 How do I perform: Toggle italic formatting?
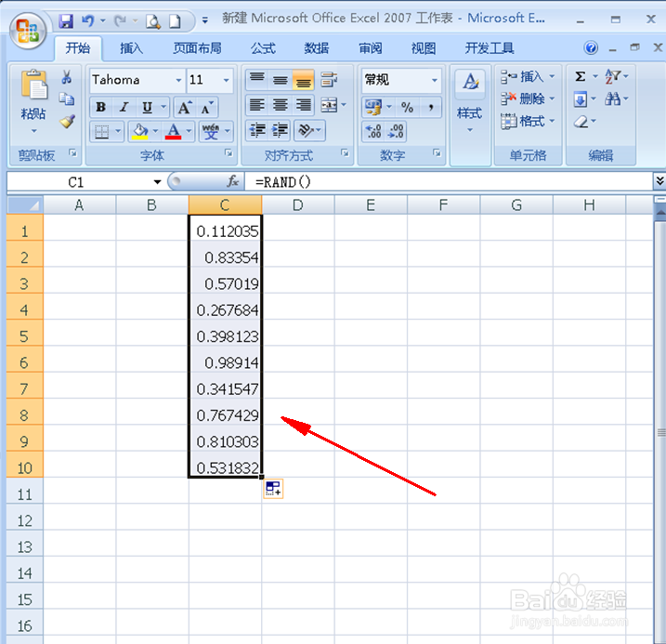(124, 108)
